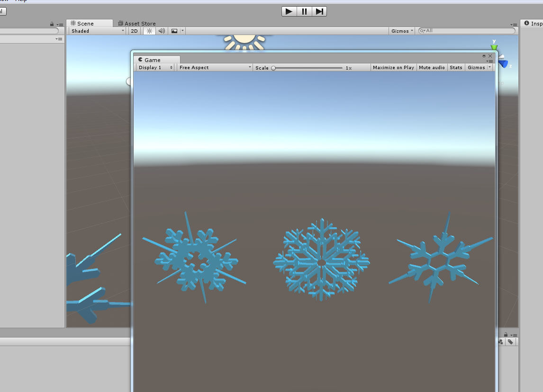Open the Scene panel options menu
The image size is (543, 392).
click(x=514, y=25)
